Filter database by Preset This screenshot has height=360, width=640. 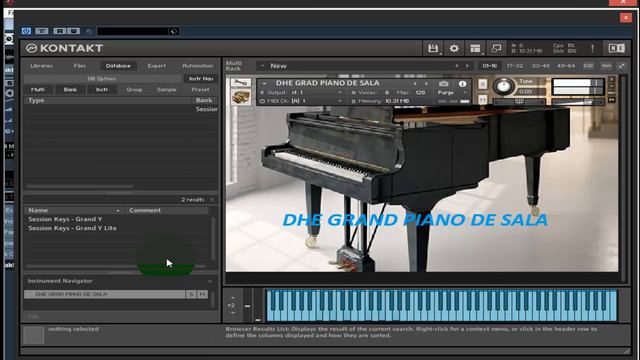[x=200, y=89]
